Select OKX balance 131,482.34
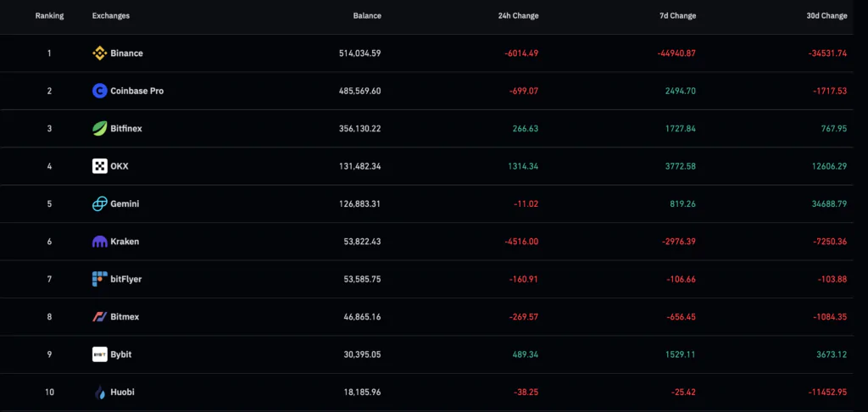868x412 pixels. coord(360,166)
